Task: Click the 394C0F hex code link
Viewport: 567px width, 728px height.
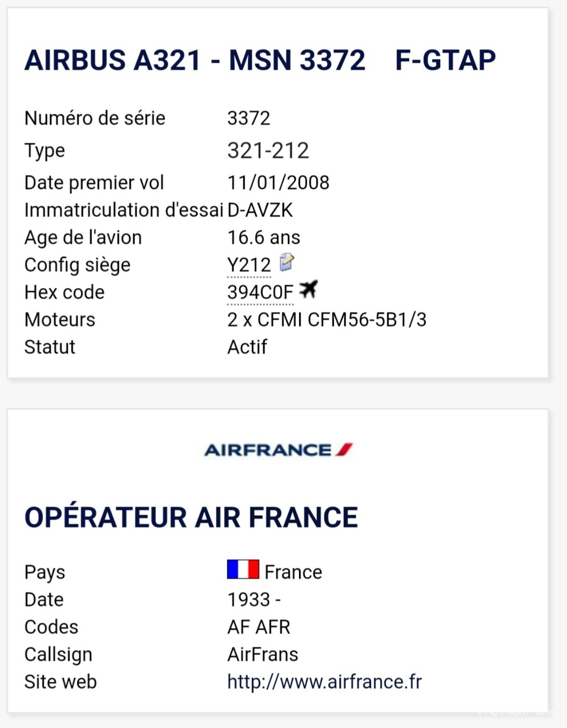Action: click(260, 292)
